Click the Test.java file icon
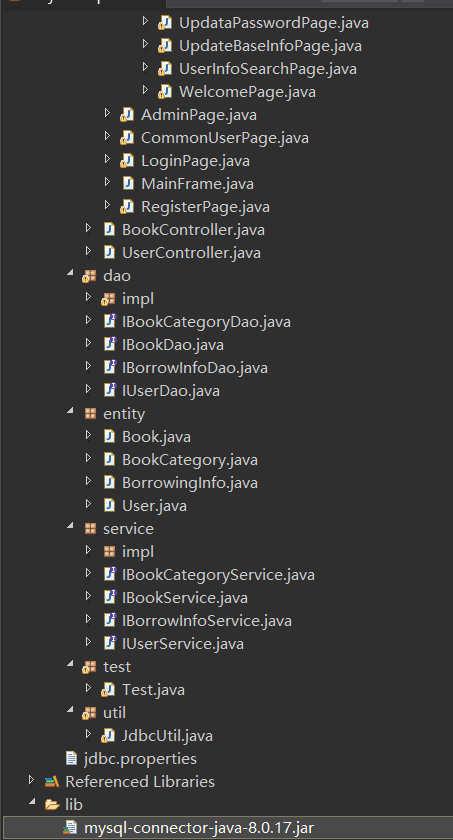Viewport: 453px width, 840px height. pyautogui.click(x=108, y=689)
